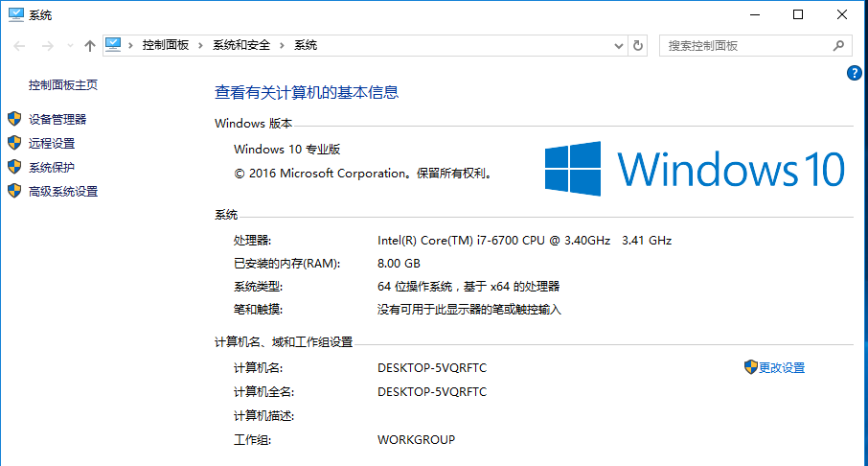Click shield icon next to 更改设置

tap(751, 367)
